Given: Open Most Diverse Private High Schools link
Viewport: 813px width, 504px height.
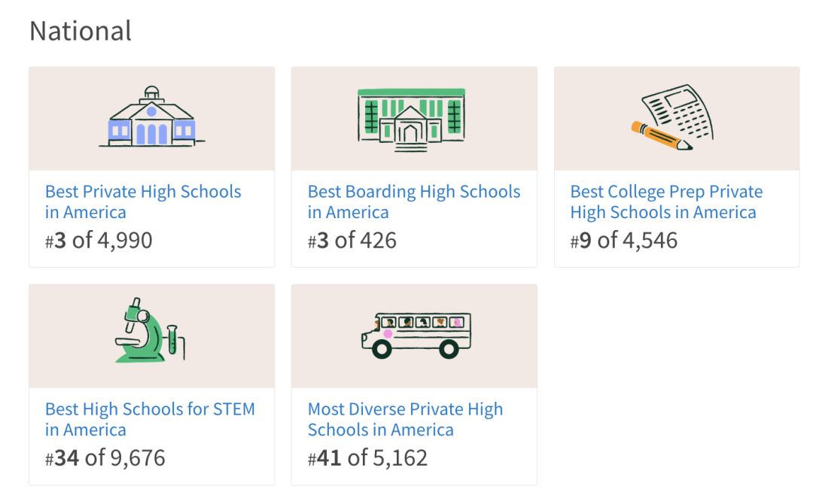Looking at the screenshot, I should click(405, 420).
